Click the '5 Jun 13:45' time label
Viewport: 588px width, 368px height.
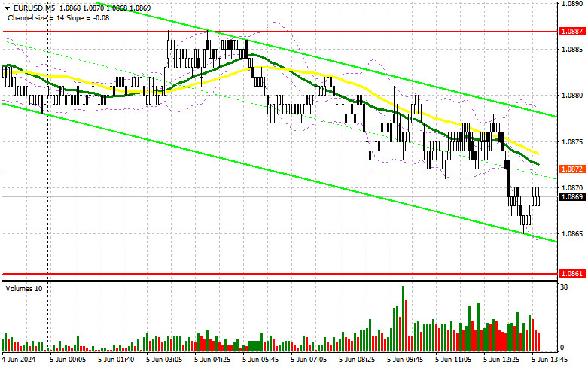point(550,360)
